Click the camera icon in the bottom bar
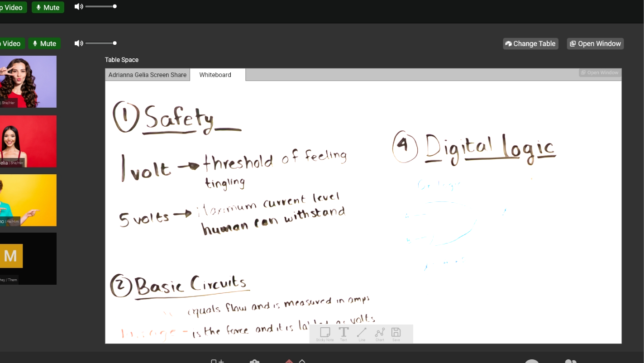Image resolution: width=644 pixels, height=363 pixels. [x=254, y=361]
